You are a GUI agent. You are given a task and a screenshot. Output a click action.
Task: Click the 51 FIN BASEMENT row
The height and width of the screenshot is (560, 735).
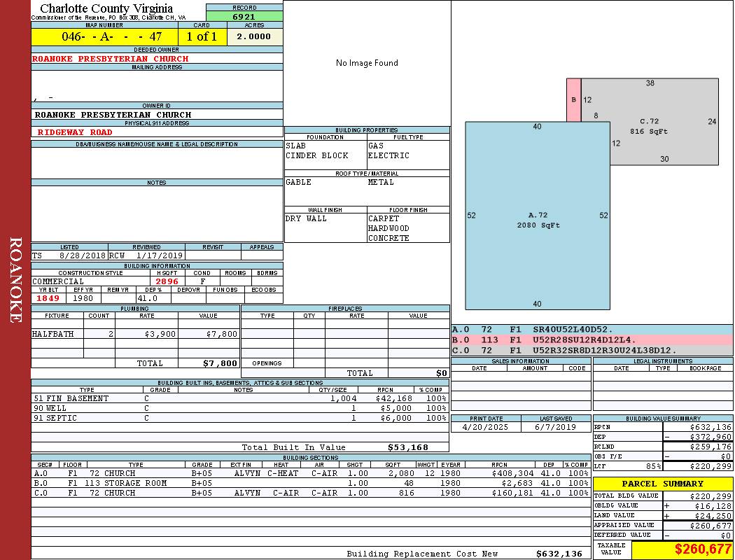[238, 398]
